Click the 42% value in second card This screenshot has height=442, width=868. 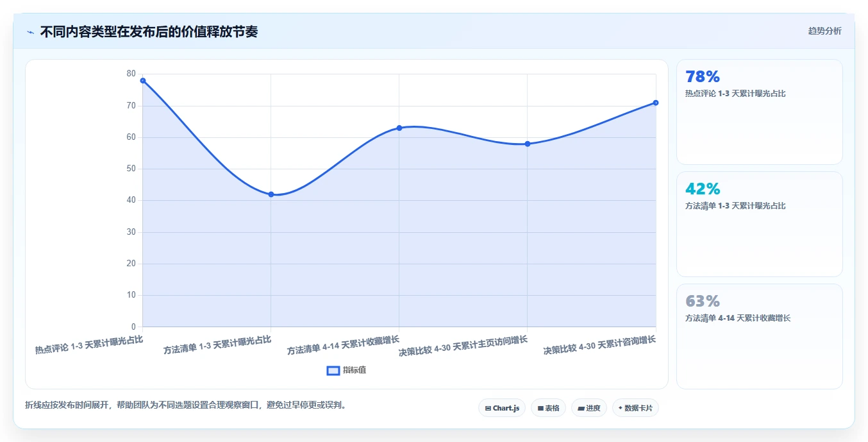point(703,189)
